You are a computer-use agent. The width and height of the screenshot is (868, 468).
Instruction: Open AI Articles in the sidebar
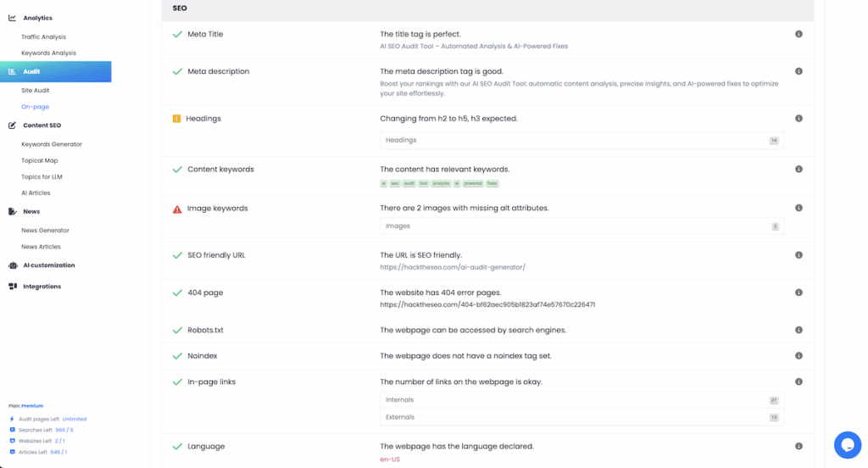coord(36,192)
